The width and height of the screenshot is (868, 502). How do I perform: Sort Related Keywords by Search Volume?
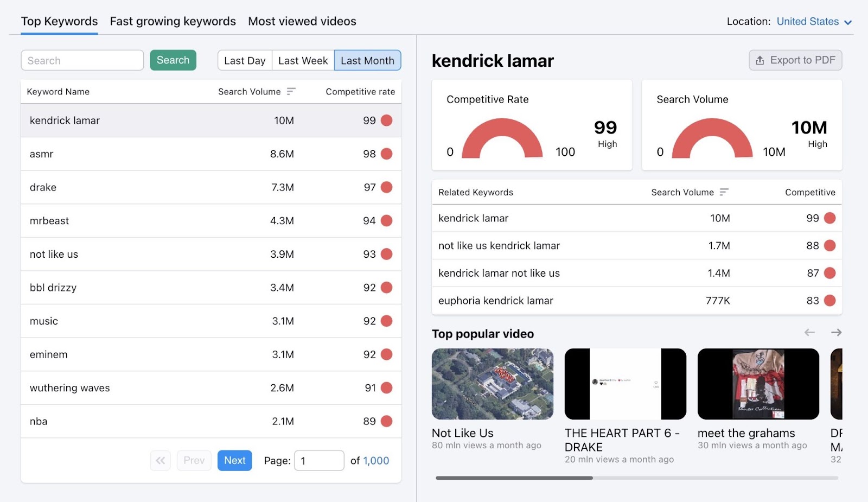[x=724, y=192]
